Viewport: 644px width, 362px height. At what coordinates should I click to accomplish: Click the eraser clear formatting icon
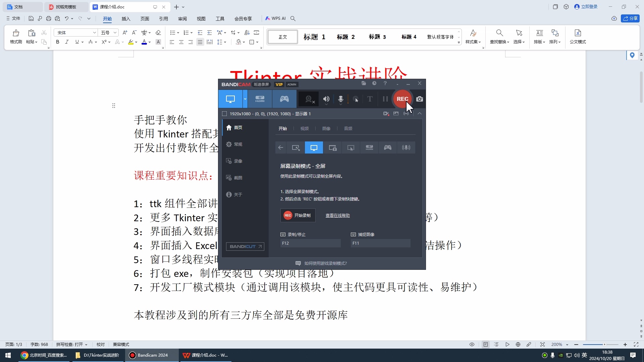(x=158, y=32)
